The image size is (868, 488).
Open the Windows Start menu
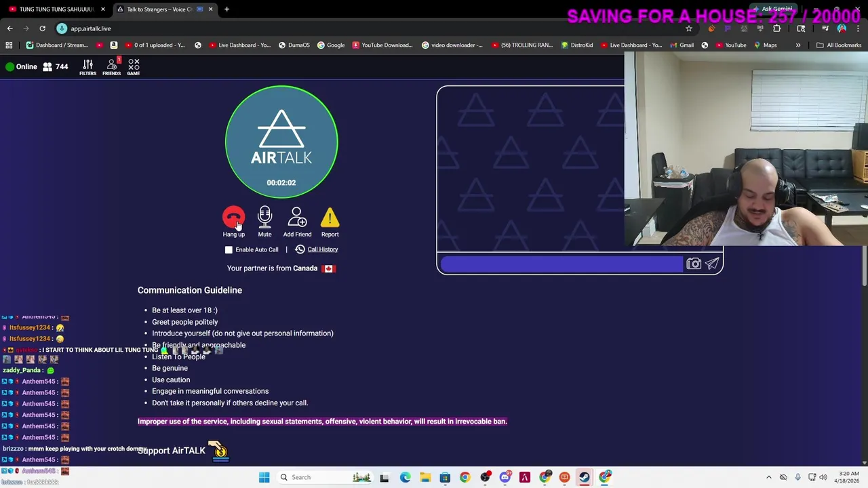pyautogui.click(x=264, y=477)
